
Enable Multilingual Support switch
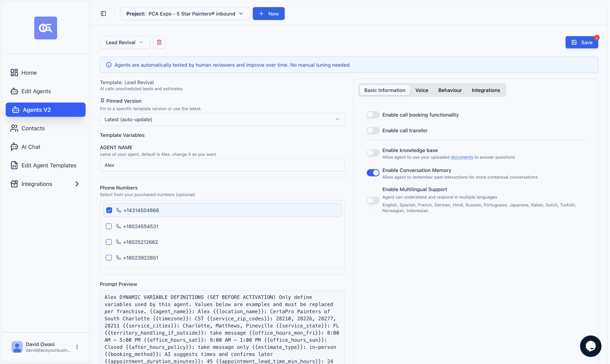coord(373,200)
